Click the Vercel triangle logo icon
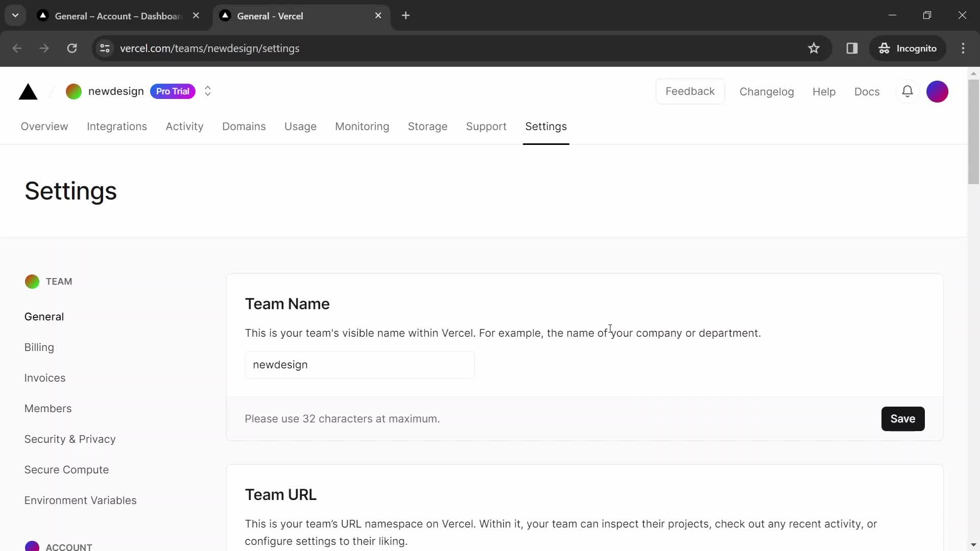The image size is (980, 551). click(x=28, y=91)
